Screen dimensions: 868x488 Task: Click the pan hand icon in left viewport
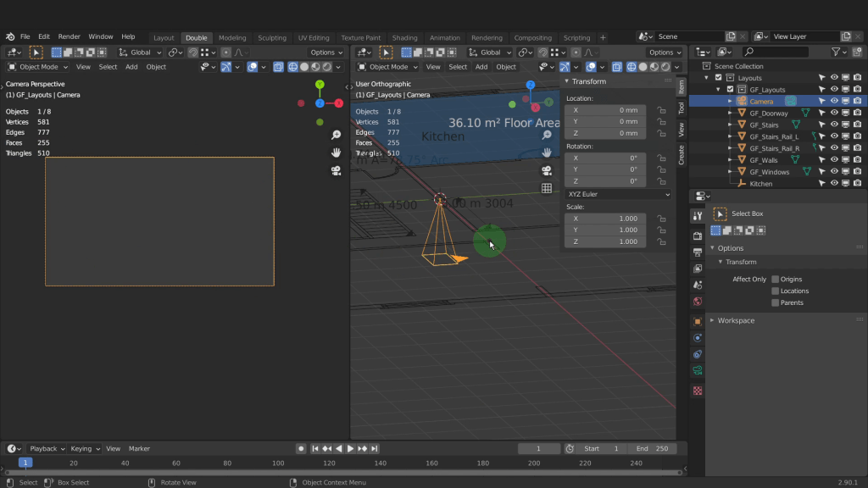(337, 152)
